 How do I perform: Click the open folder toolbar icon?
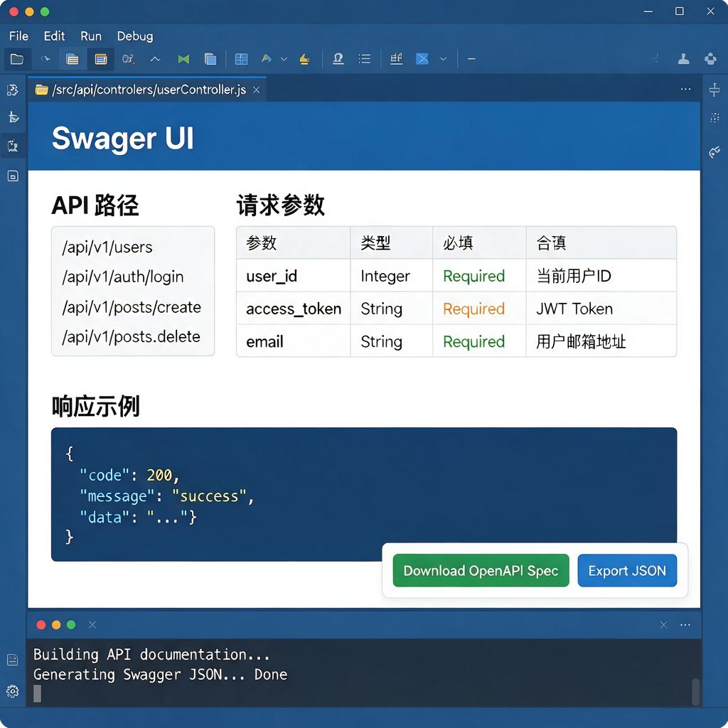(17, 59)
